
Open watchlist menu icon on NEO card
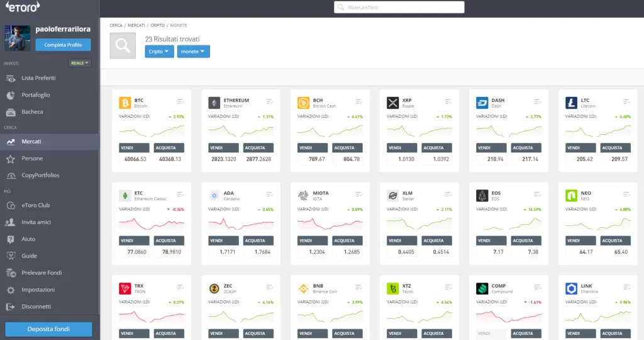coord(627,194)
